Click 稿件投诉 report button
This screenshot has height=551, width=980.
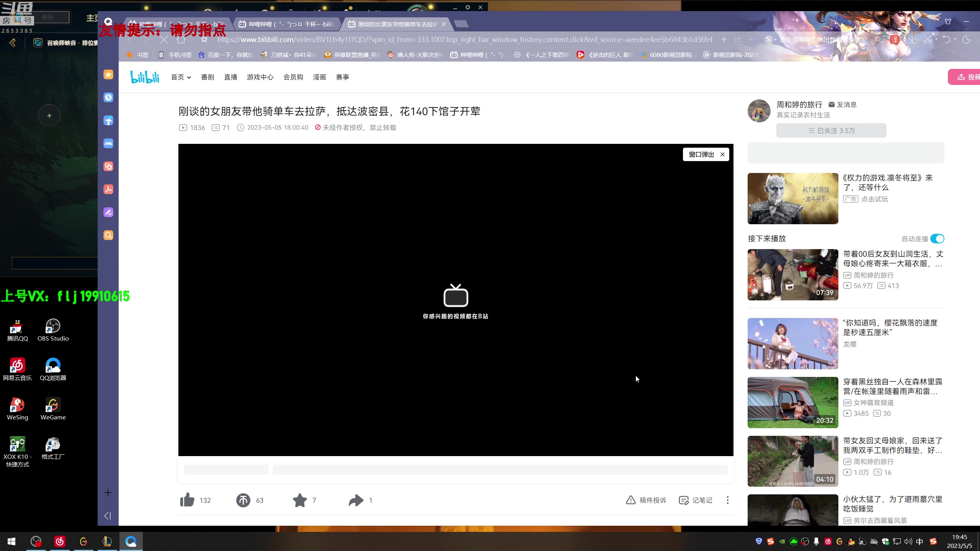(646, 500)
